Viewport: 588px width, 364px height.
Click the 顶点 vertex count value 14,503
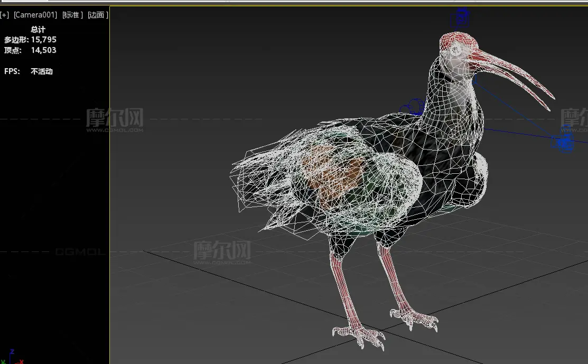(44, 50)
